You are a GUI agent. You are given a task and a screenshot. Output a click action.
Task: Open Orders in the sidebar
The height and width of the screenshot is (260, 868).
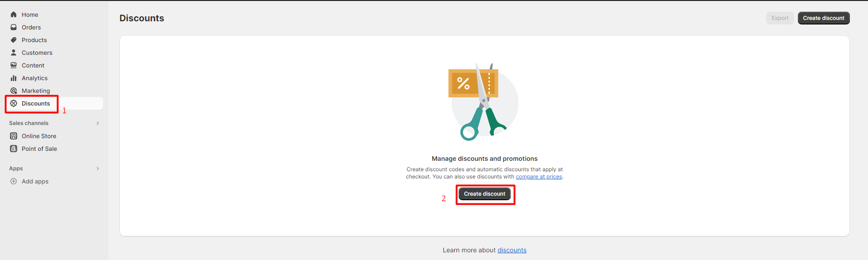[x=54, y=27]
